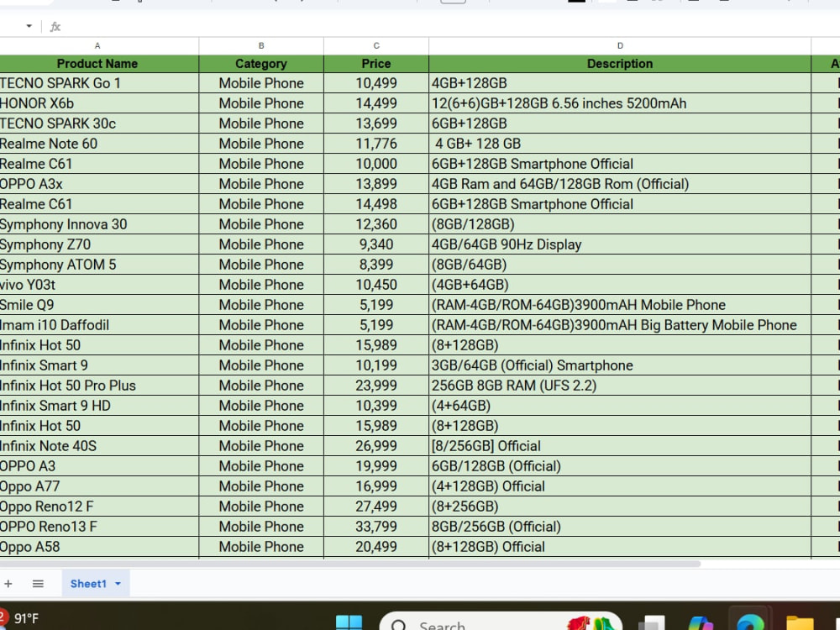Select the Infinix Smart 9 cell
The height and width of the screenshot is (630, 840).
[x=99, y=365]
